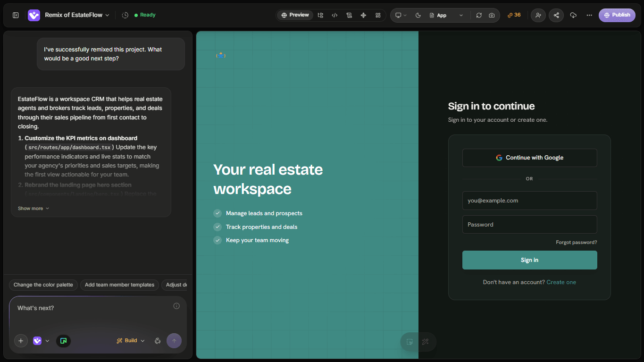The image size is (644, 362).
Task: Click the Sign in to continue heading
Action: click(x=491, y=106)
